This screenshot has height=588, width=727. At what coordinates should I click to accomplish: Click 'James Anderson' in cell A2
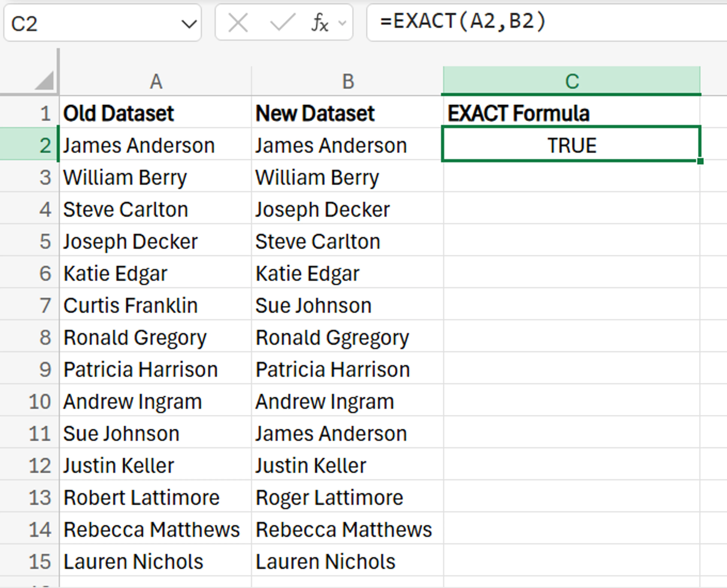tap(156, 144)
